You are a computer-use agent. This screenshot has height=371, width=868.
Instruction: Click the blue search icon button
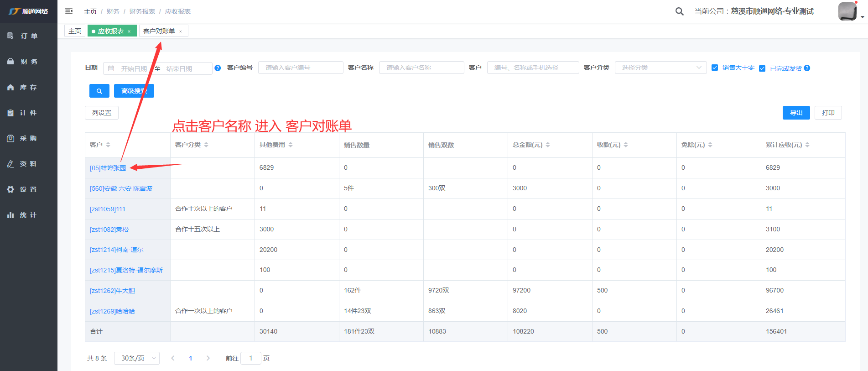click(x=99, y=91)
